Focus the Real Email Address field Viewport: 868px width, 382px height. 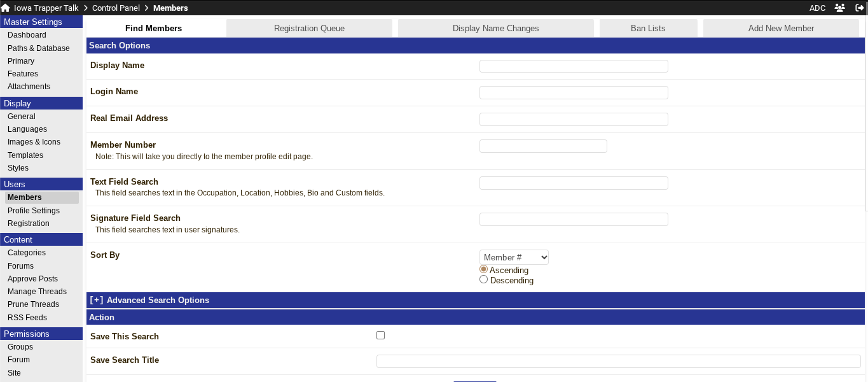573,119
